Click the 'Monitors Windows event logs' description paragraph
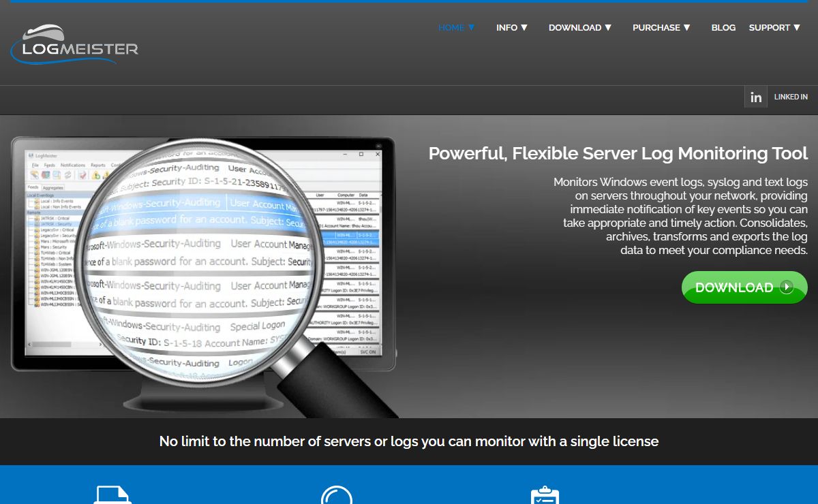The image size is (818, 504). tap(680, 216)
